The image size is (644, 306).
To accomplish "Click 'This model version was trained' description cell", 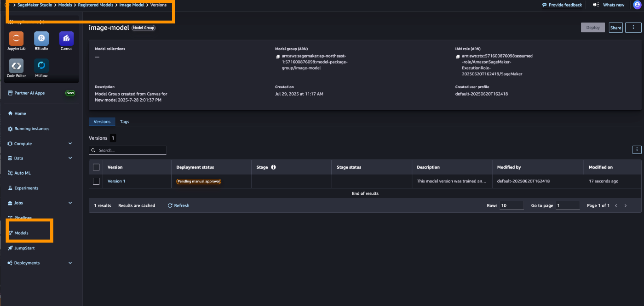I will click(x=452, y=181).
